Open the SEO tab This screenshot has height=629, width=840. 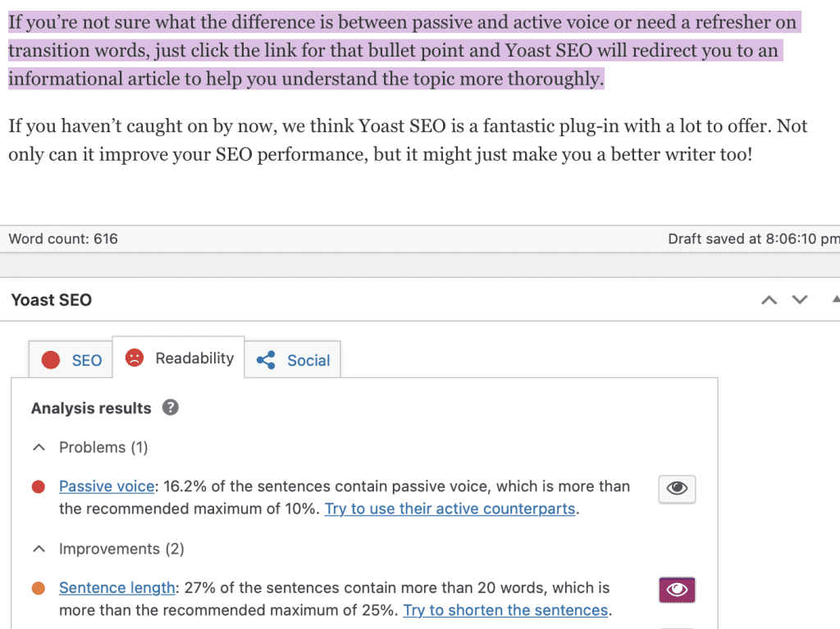pyautogui.click(x=71, y=359)
